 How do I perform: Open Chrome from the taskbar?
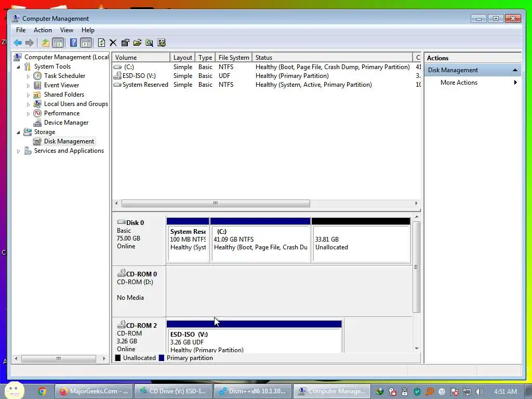point(42,391)
